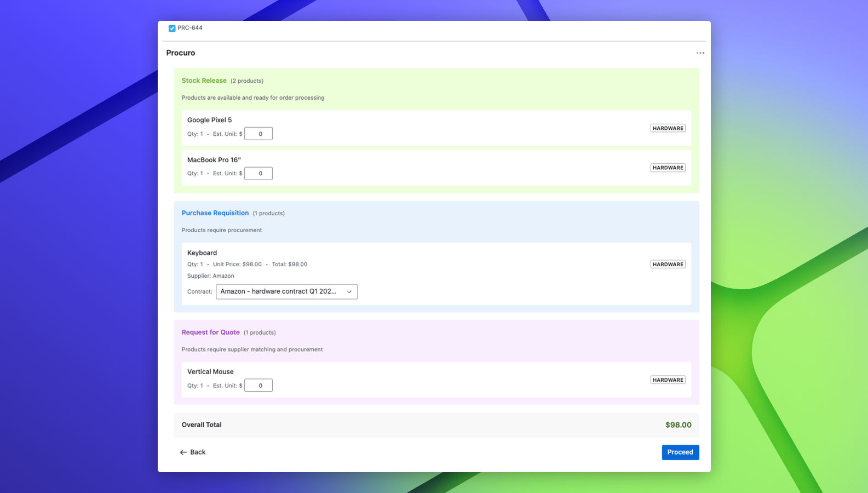Click the Google Pixel 5 HARDWARE tag
This screenshot has width=868, height=493.
click(x=668, y=128)
